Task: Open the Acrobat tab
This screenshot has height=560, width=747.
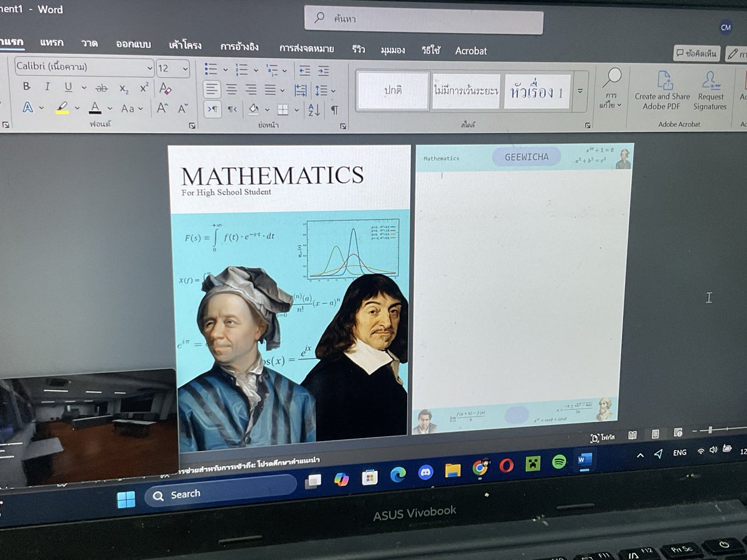Action: click(x=471, y=51)
